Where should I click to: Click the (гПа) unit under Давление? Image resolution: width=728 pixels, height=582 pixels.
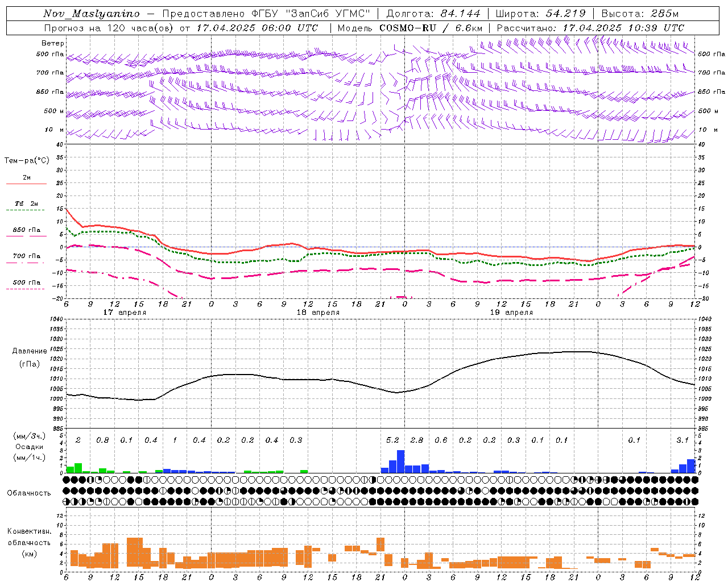point(30,364)
